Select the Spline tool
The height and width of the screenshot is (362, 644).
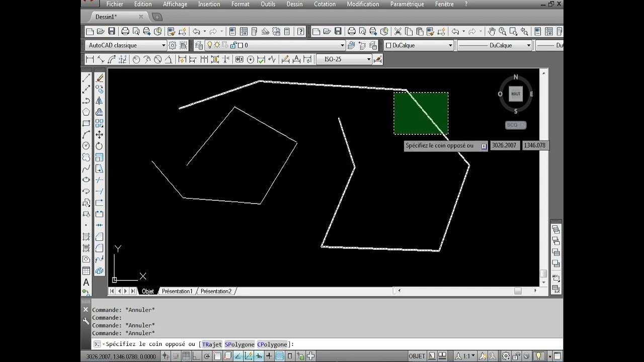(x=86, y=168)
